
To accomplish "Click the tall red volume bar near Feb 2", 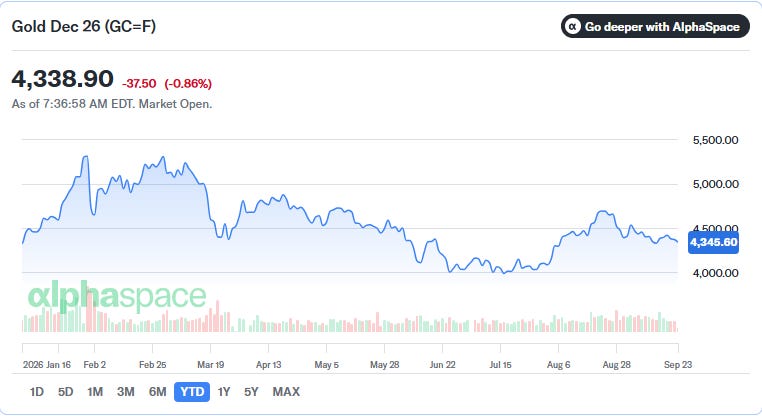I will click(89, 311).
